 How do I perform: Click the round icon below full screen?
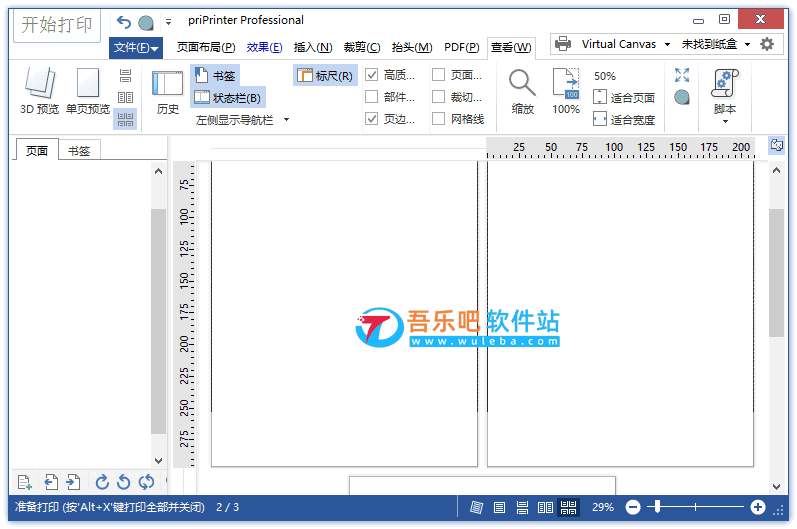pos(682,97)
